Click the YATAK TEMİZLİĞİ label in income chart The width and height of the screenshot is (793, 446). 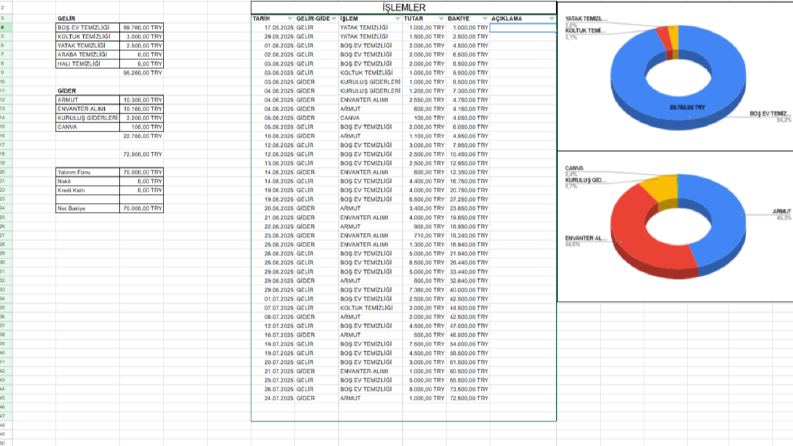pyautogui.click(x=586, y=19)
